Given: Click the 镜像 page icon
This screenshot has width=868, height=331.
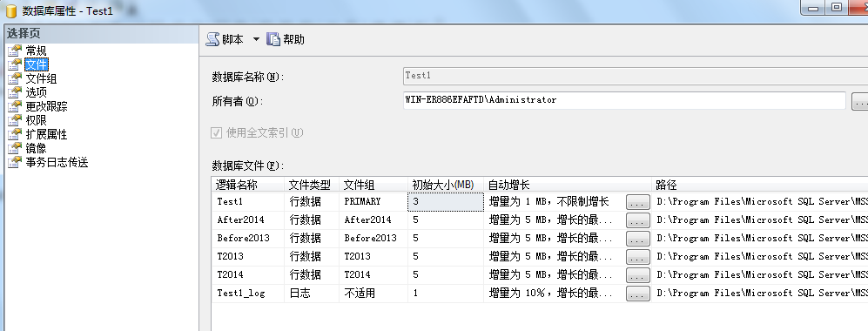Looking at the screenshot, I should pyautogui.click(x=15, y=148).
